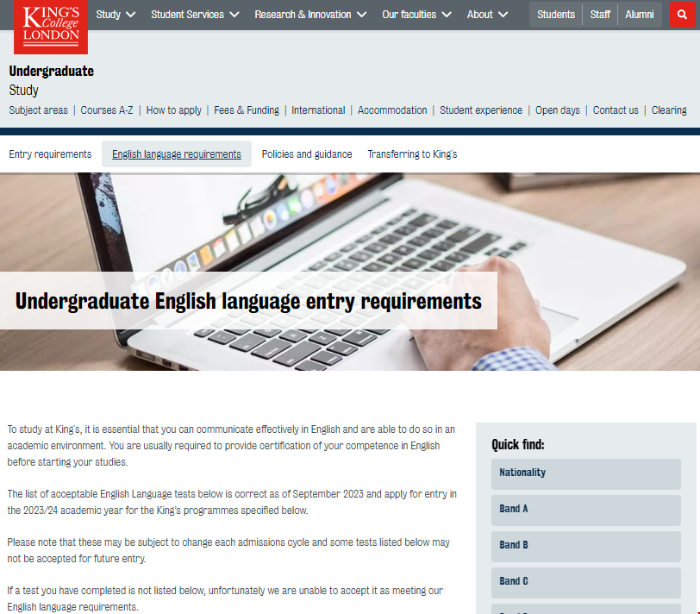Expand the Our faculties menu
Image resolution: width=700 pixels, height=614 pixels.
[x=417, y=15]
